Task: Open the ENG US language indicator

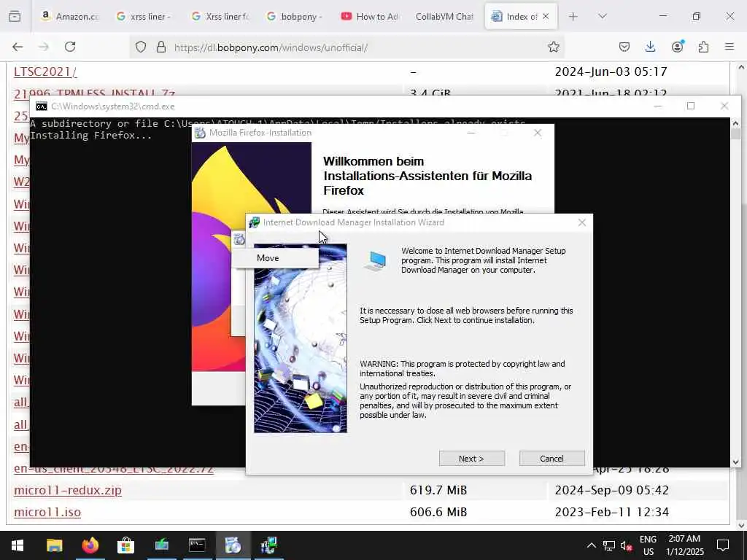Action: [x=649, y=545]
